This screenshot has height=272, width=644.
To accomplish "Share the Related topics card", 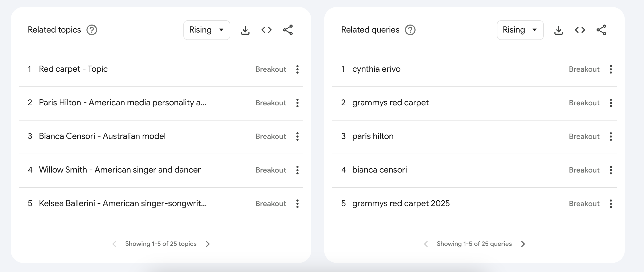I will click(288, 30).
